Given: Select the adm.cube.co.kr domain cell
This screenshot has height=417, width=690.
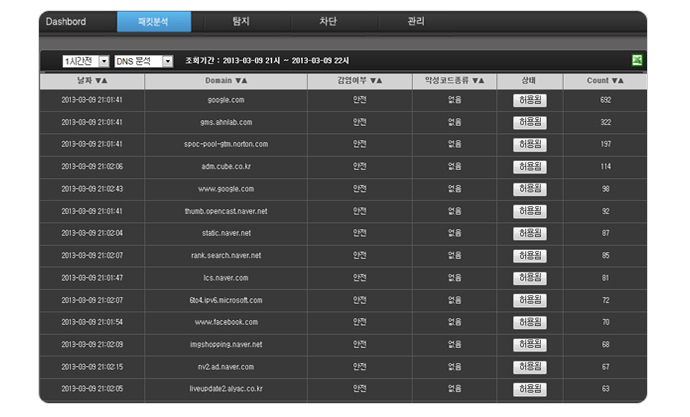Looking at the screenshot, I should (x=226, y=167).
